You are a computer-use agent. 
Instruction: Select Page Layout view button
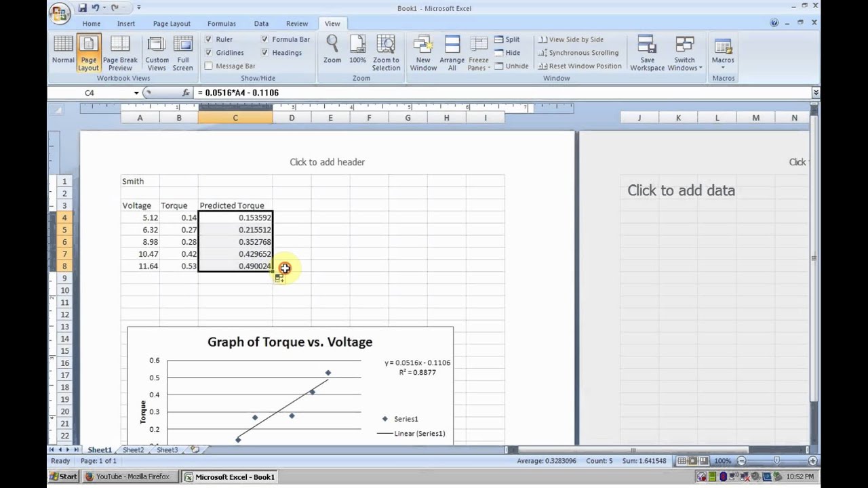(x=88, y=52)
